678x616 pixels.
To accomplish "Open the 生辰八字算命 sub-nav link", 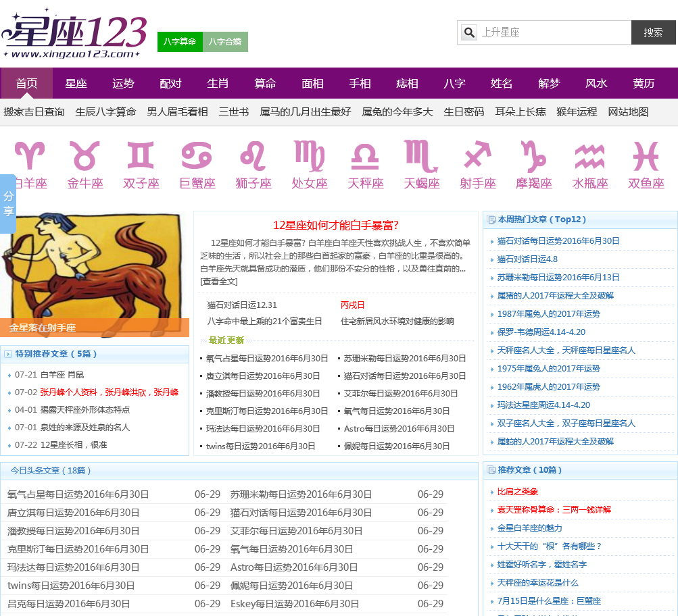I will 105,112.
